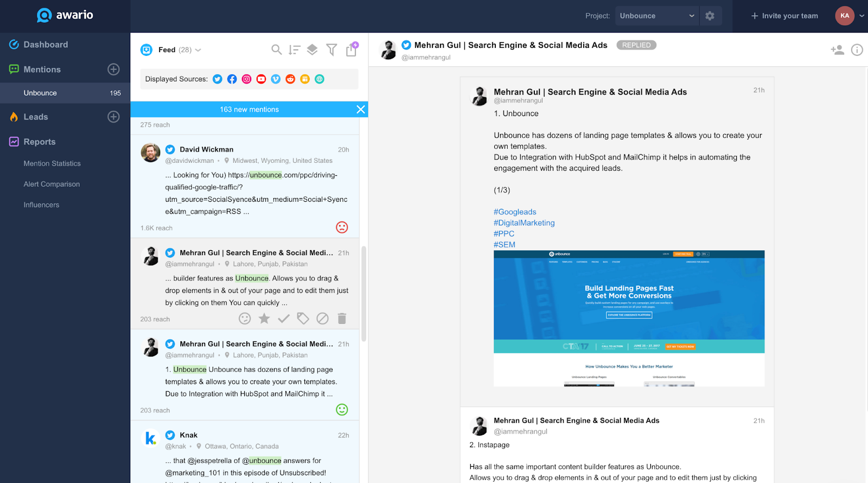
Task: Go to Alert Comparison report
Action: [52, 184]
